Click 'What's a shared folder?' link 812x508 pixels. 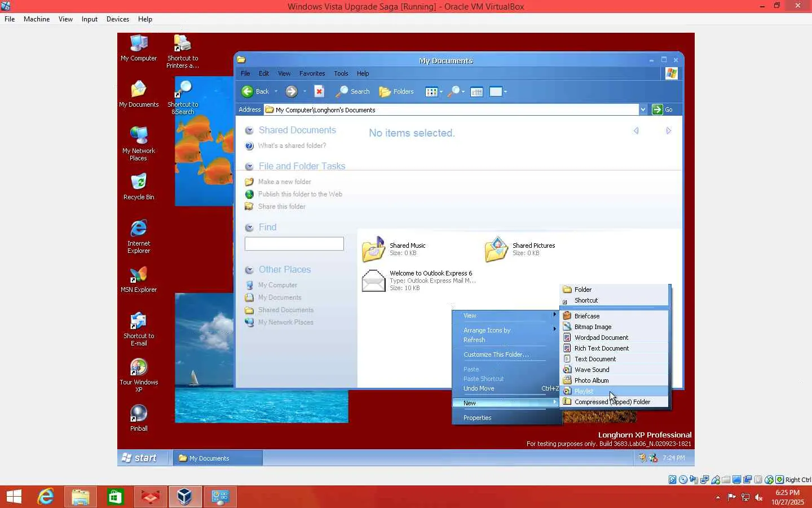click(x=292, y=146)
